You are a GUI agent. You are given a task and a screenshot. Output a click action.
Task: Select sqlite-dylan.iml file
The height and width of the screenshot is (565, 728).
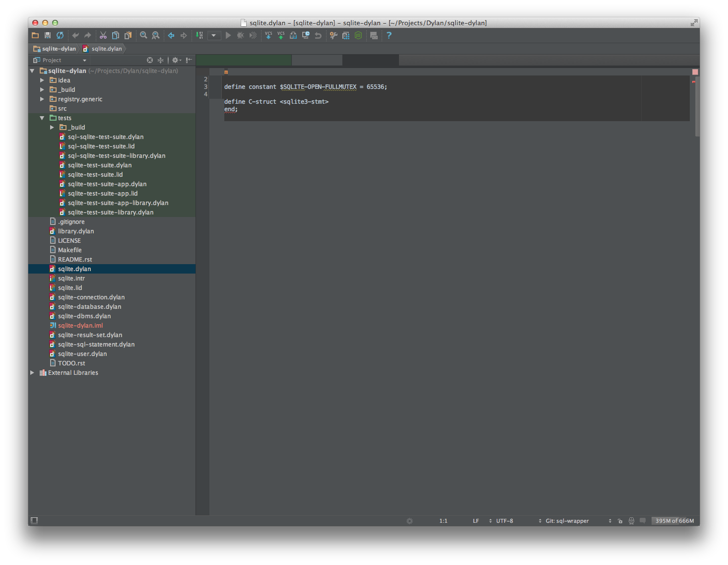click(112, 326)
